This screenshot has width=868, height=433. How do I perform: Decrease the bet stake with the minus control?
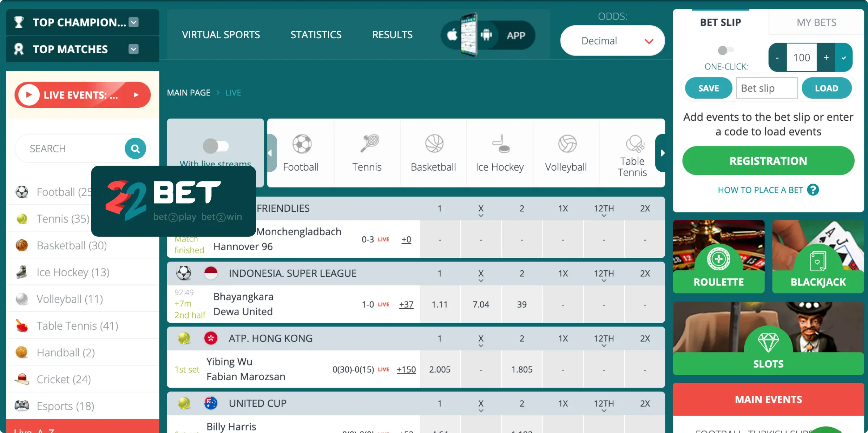[x=777, y=57]
